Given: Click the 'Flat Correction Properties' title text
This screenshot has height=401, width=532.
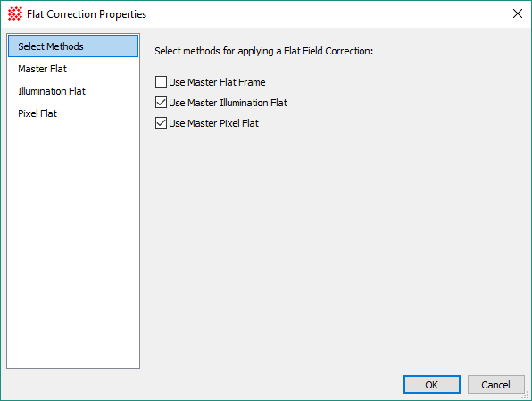Looking at the screenshot, I should (x=87, y=14).
